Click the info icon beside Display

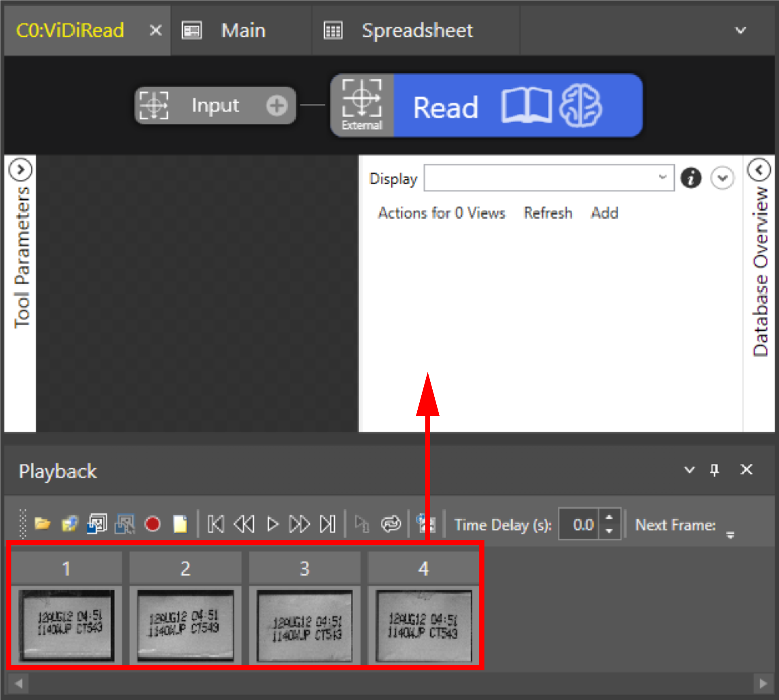(691, 178)
